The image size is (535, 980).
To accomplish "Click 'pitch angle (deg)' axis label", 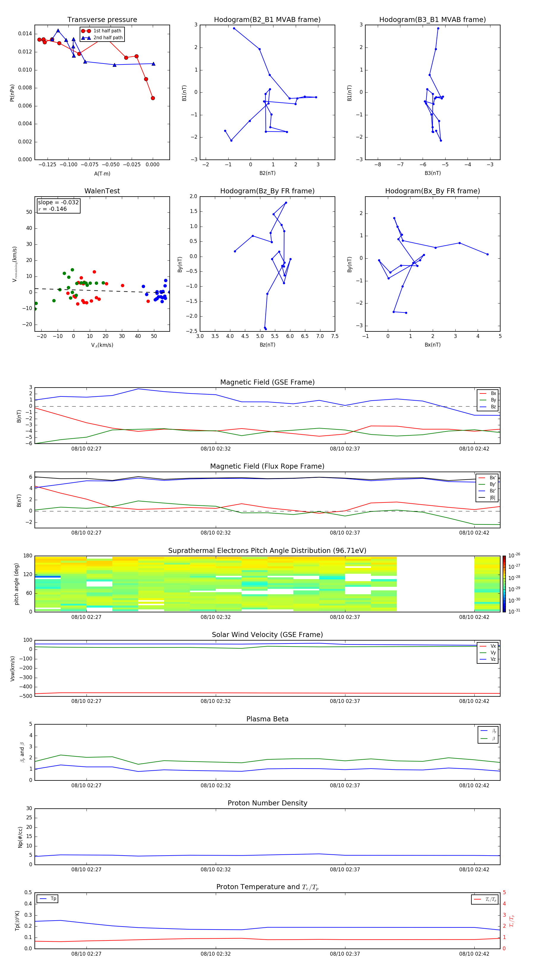I will [16, 584].
